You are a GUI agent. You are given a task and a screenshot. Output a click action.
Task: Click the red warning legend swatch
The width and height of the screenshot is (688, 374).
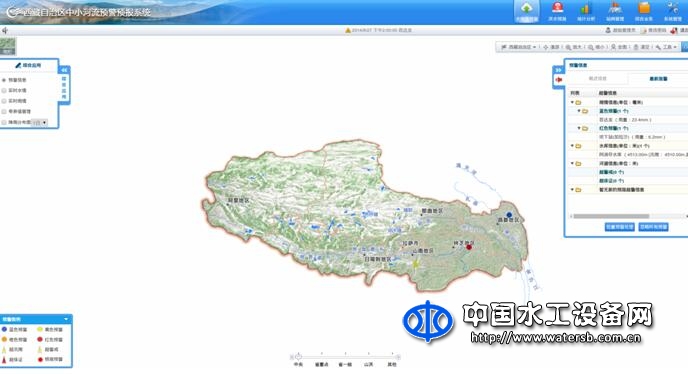point(40,339)
